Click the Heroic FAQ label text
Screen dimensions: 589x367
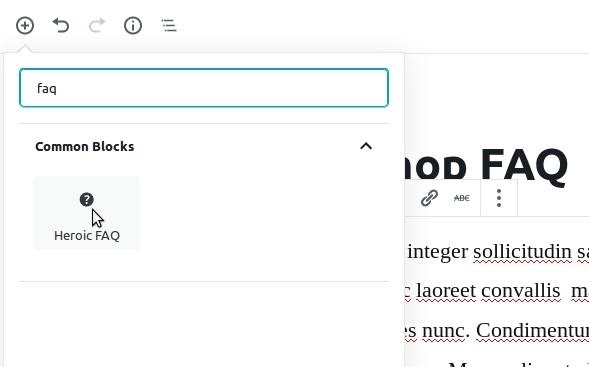click(87, 236)
